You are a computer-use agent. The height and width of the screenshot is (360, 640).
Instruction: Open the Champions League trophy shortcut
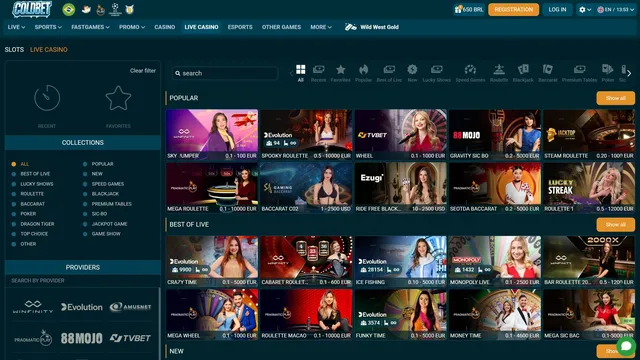click(x=115, y=9)
